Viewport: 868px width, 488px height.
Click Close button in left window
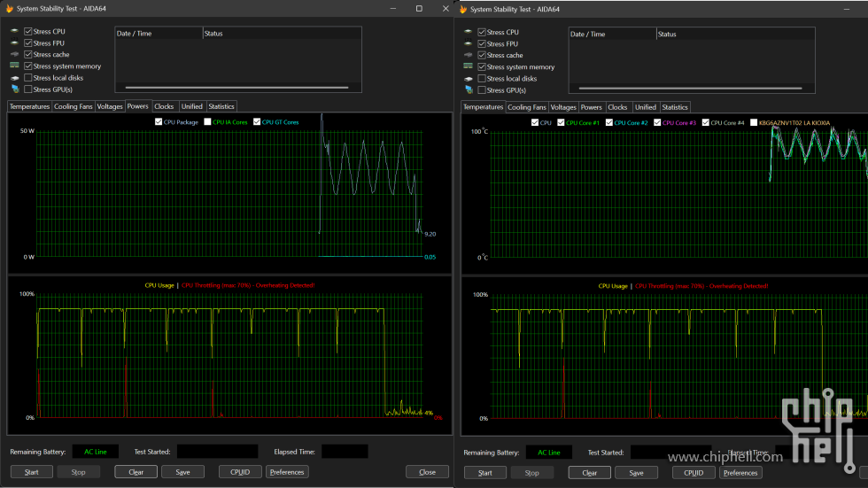pos(427,472)
